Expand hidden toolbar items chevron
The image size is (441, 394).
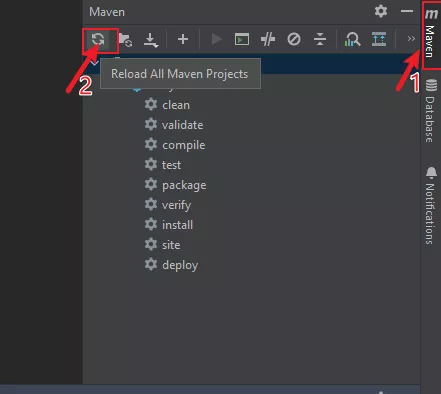tap(411, 39)
